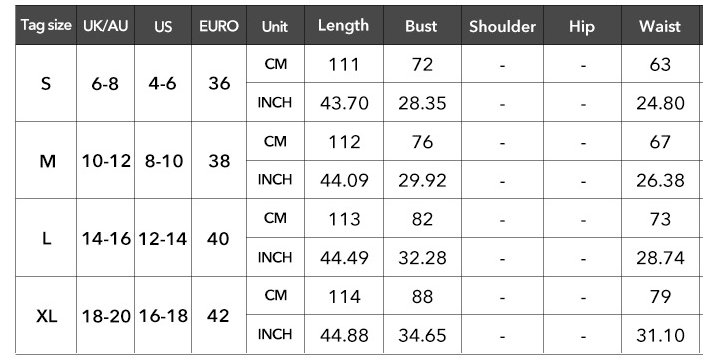Click waist value 28.74 inches
The width and height of the screenshot is (703, 361).
point(660,257)
